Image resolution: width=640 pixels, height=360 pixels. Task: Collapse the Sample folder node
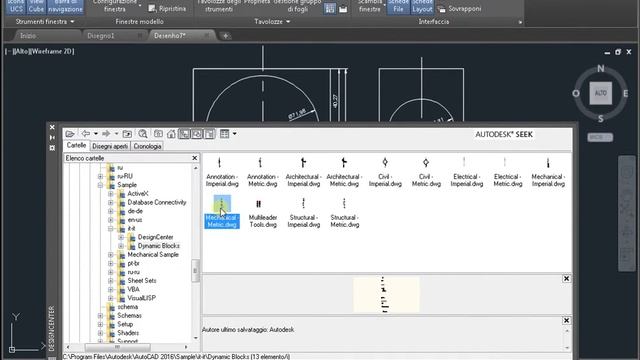click(x=100, y=185)
